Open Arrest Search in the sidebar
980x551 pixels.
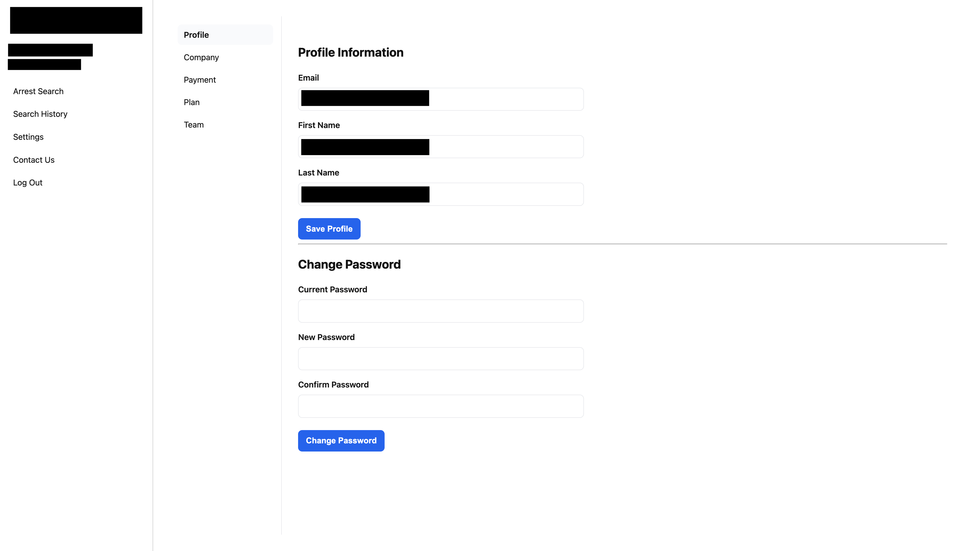coord(38,91)
